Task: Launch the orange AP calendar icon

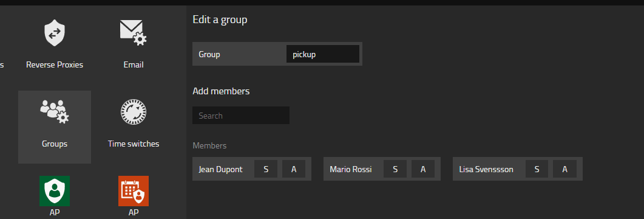Action: [x=134, y=191]
